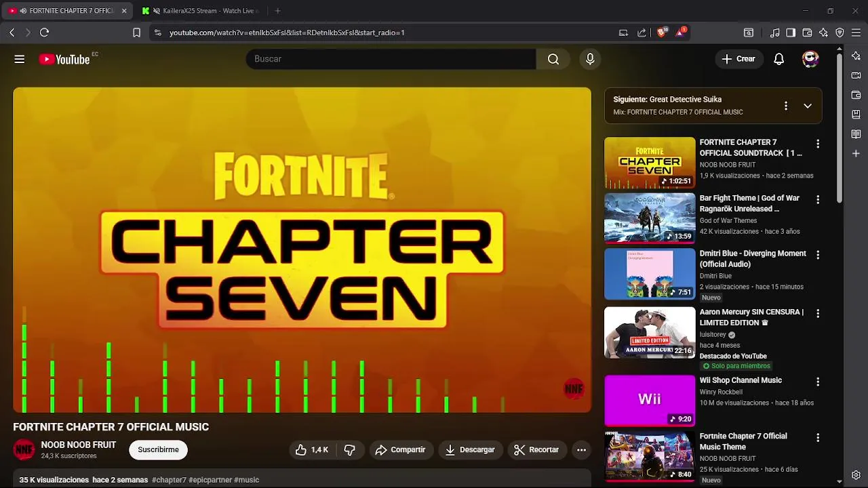Open sidebar settings gear icon
868x488 pixels.
856,475
